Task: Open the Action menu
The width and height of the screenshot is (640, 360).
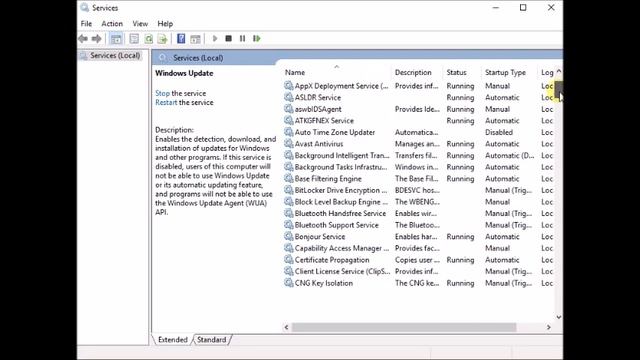Action: [112, 24]
